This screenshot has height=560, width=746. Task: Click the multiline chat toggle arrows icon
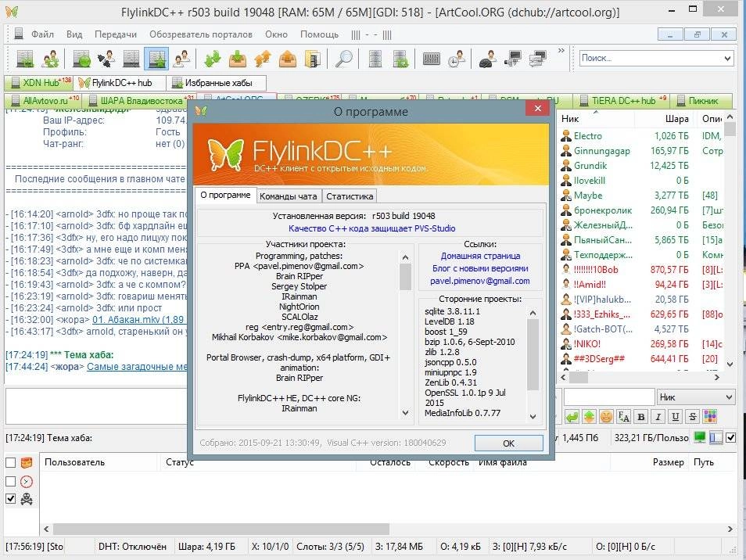point(589,417)
